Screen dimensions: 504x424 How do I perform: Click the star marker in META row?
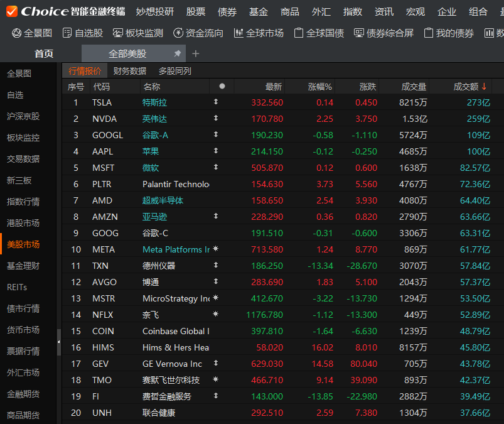pos(216,249)
